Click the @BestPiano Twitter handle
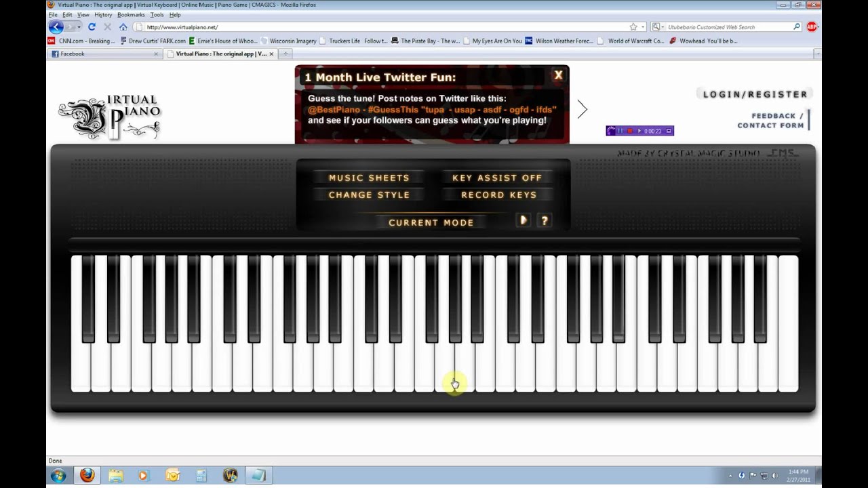Viewport: 868px width, 488px height. pos(334,109)
